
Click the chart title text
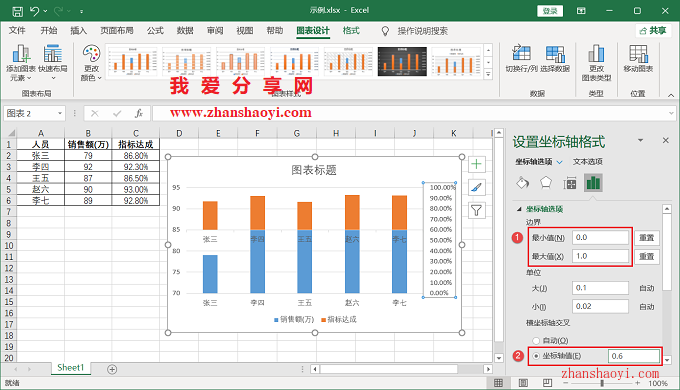click(x=314, y=170)
